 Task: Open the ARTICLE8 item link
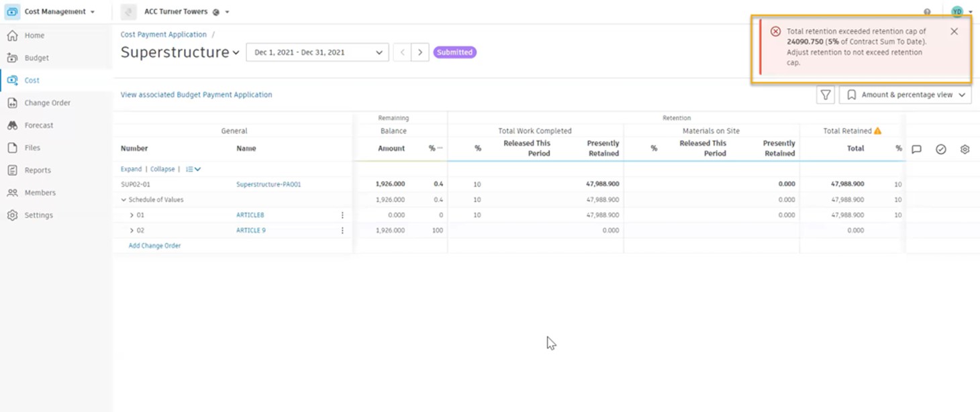pyautogui.click(x=250, y=215)
